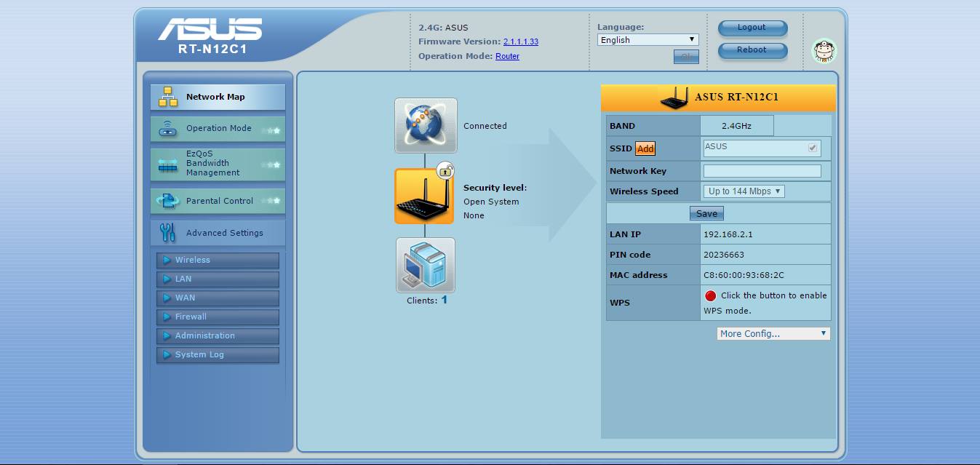Click the Internet globe icon

pos(426,125)
